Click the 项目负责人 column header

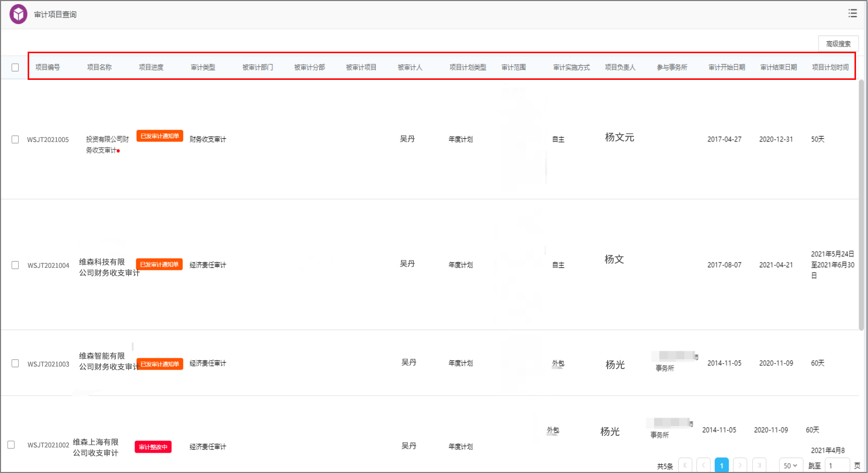[x=620, y=67]
